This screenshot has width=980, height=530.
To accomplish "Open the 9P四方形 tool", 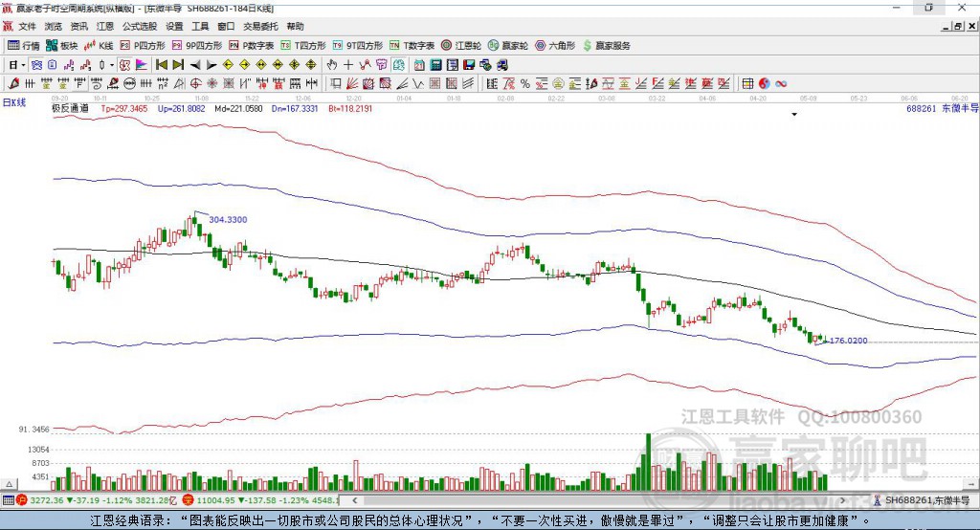I will pos(197,46).
